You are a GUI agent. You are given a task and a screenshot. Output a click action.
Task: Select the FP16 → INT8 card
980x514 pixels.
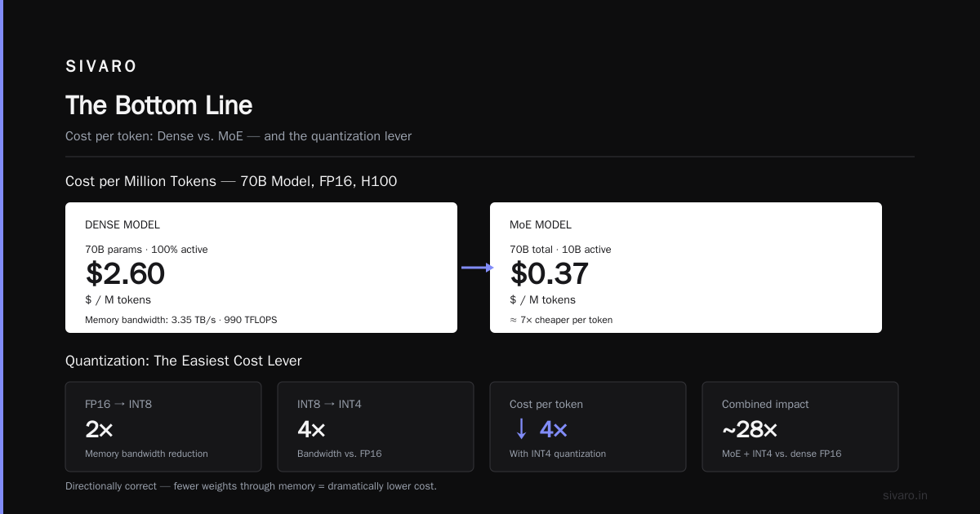pyautogui.click(x=163, y=427)
